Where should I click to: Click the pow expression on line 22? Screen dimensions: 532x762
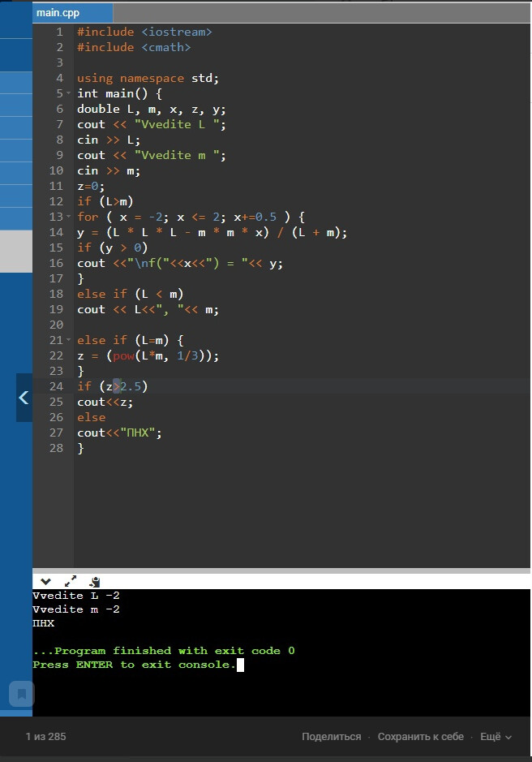(148, 355)
